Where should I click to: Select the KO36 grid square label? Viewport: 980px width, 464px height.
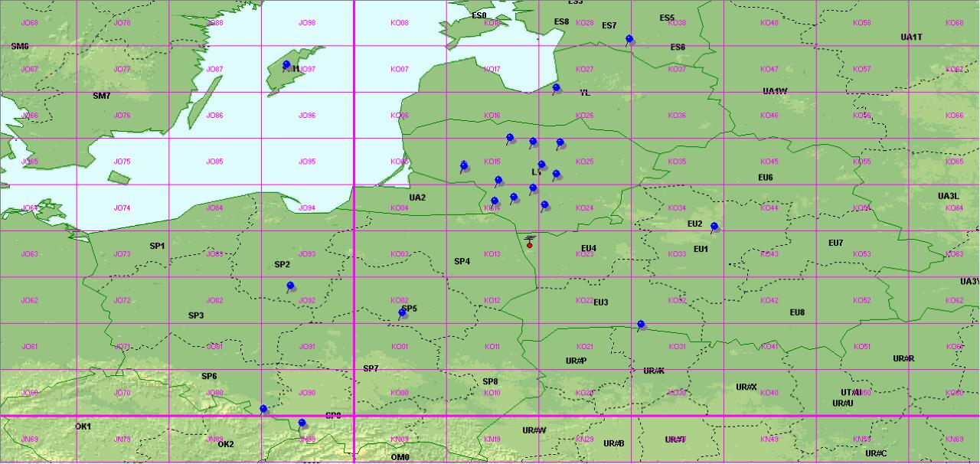(x=676, y=116)
